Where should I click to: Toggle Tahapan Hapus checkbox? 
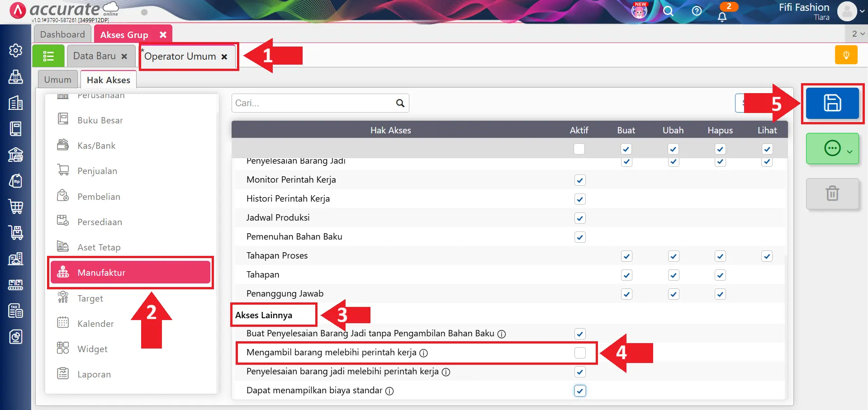pos(720,275)
